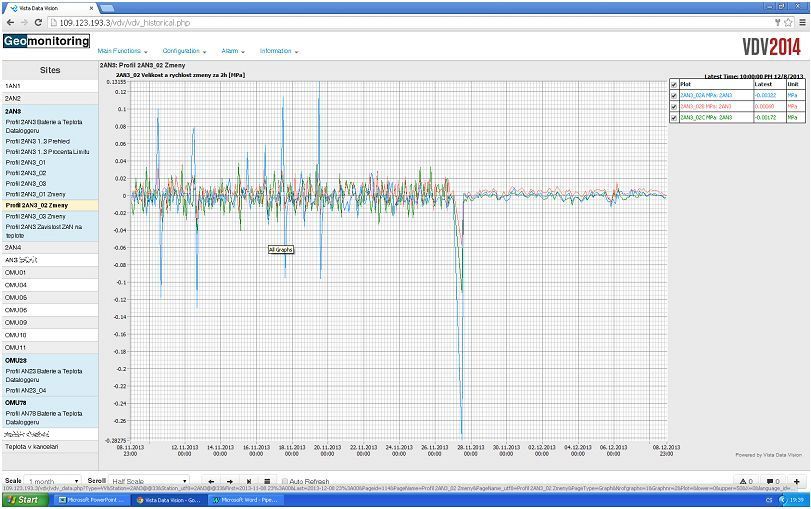Click the CS language indicator in tray
811x509 pixels.
(x=769, y=500)
